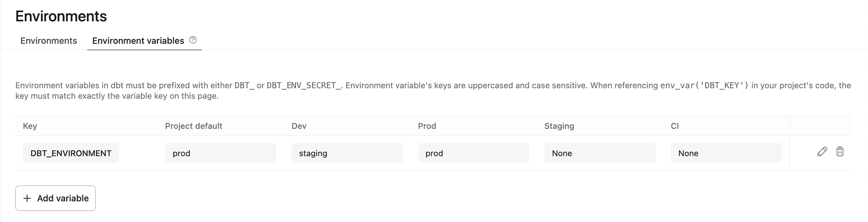This screenshot has width=868, height=222.
Task: Click the Prod column header
Action: 427,126
